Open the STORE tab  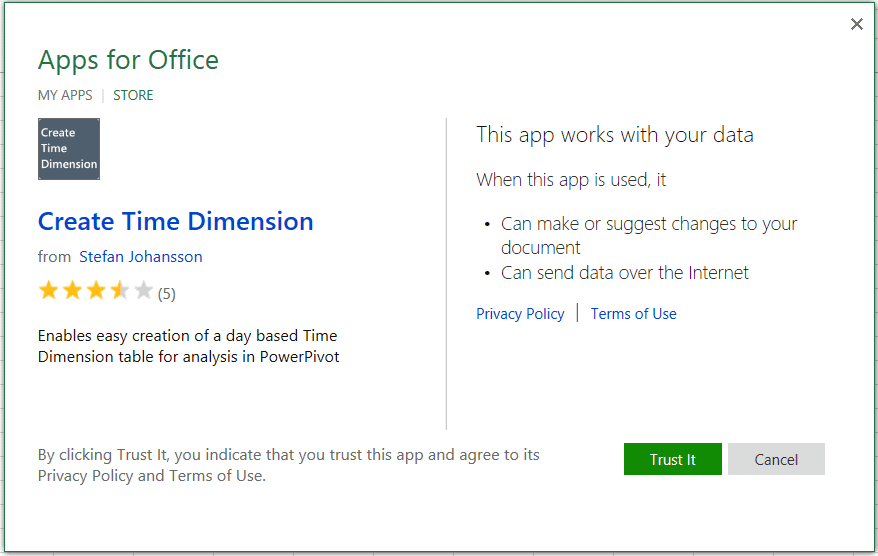tap(133, 96)
